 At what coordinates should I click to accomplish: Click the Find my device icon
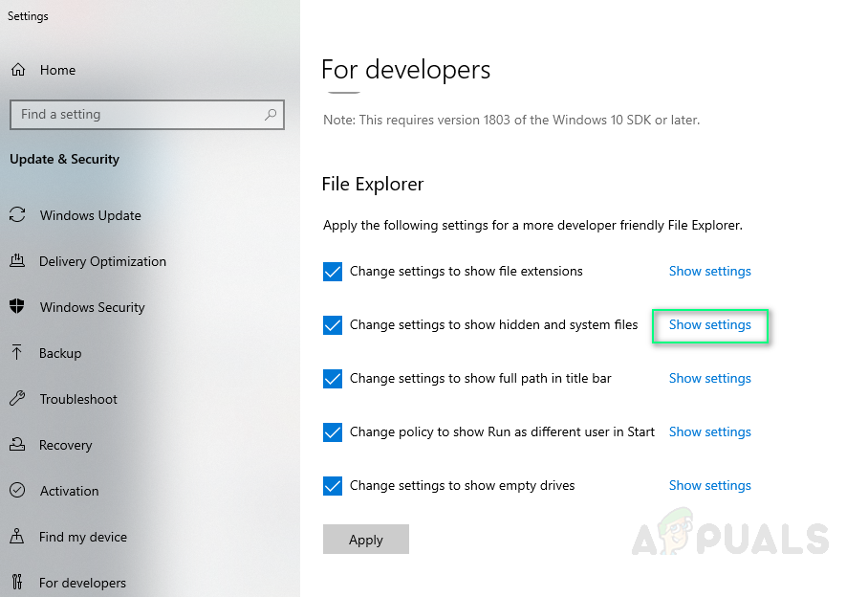click(18, 537)
